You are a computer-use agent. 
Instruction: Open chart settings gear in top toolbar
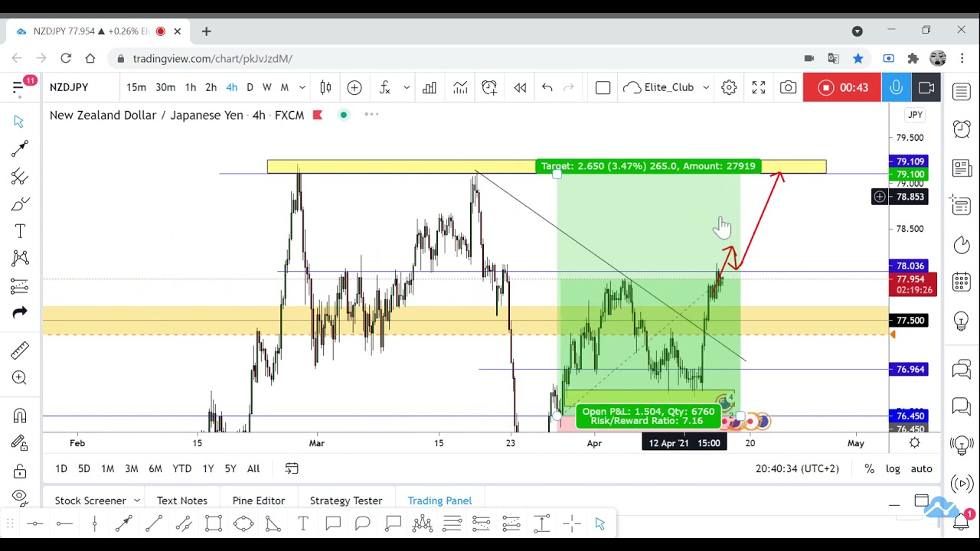pos(729,87)
